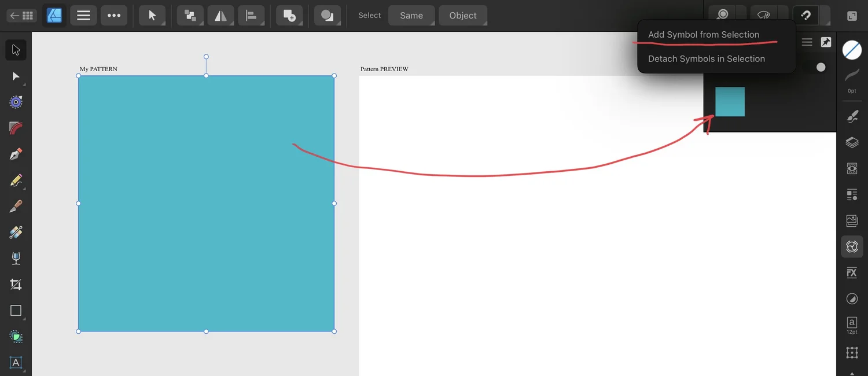Open the Symbols studio panel
The image size is (868, 376).
click(x=852, y=246)
